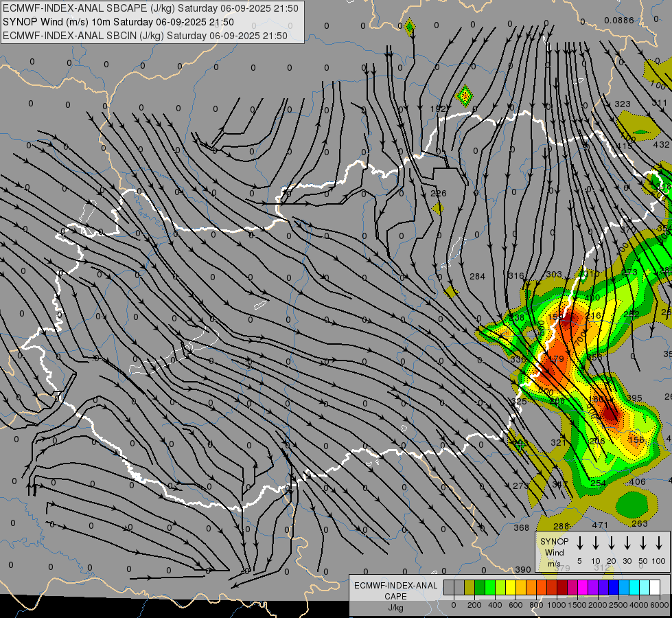672x618 pixels.
Task: Click the 323 station value
Action: pyautogui.click(x=623, y=104)
